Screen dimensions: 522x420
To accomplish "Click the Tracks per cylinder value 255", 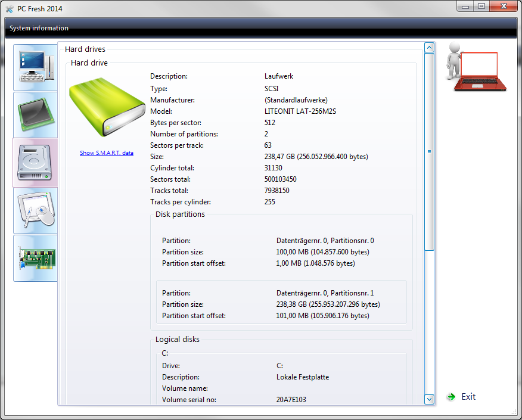I will click(x=270, y=202).
